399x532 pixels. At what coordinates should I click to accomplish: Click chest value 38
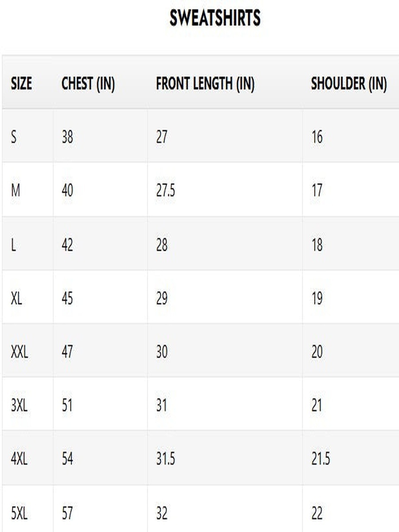(x=67, y=137)
